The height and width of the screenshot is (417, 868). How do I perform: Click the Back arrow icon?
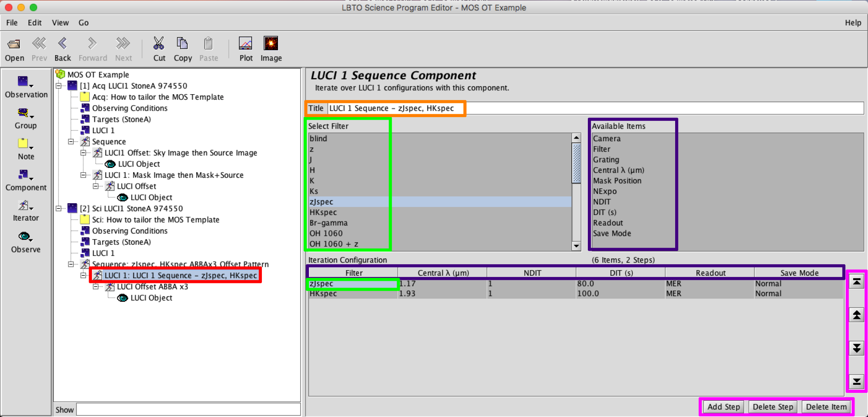63,43
